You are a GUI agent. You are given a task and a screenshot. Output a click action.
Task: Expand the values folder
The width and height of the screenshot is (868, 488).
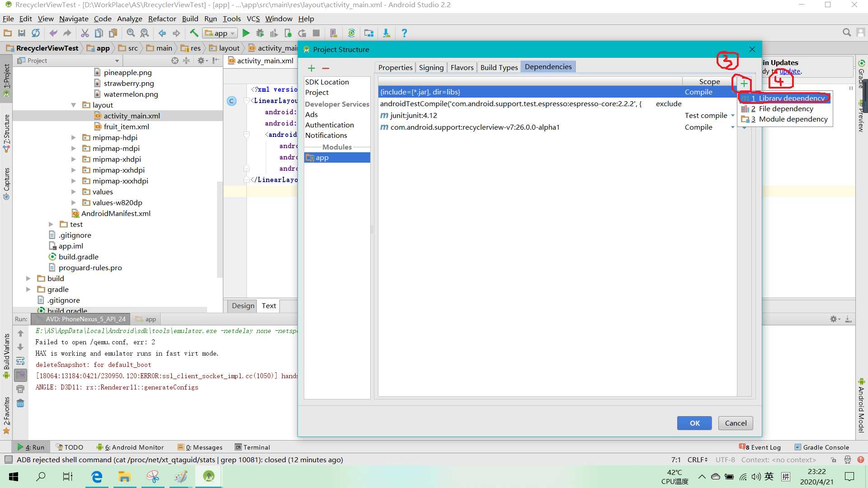click(73, 192)
